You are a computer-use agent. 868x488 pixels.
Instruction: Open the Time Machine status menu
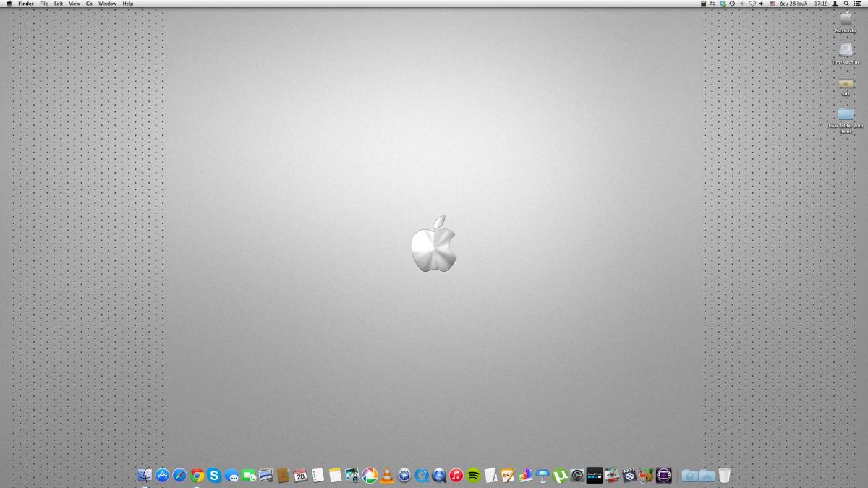click(x=732, y=4)
